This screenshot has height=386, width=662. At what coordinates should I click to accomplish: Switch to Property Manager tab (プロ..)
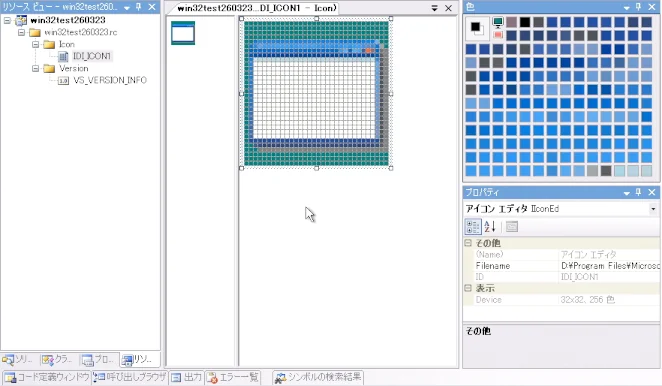tap(98, 360)
